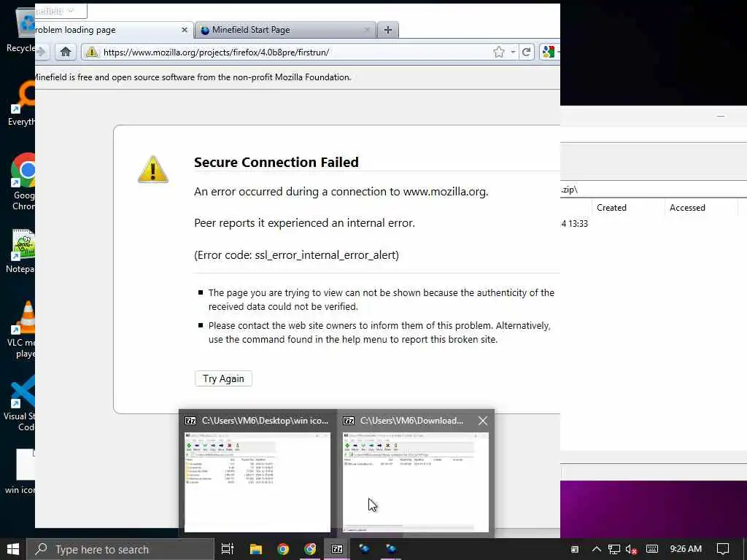
Task: Click the address bar URL field
Action: point(295,52)
